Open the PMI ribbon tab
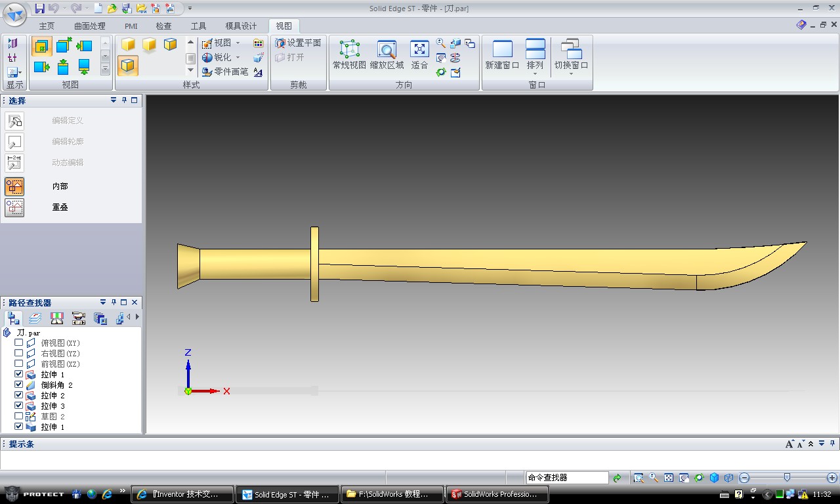The height and width of the screenshot is (504, 840). (x=131, y=26)
